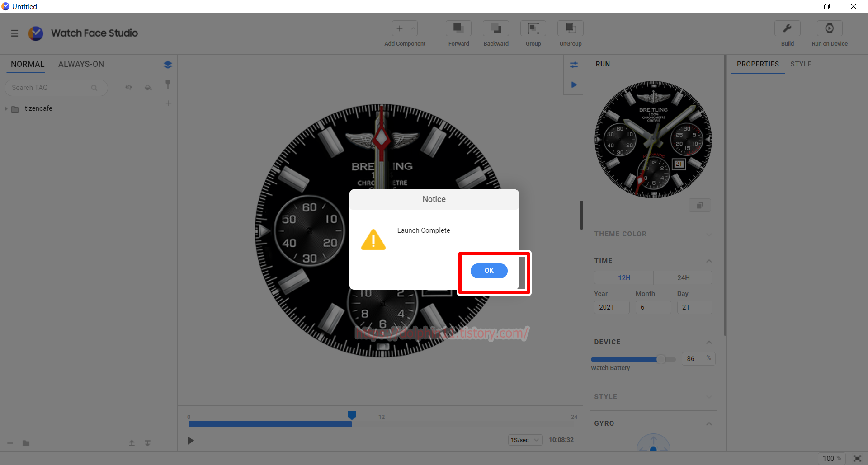The width and height of the screenshot is (868, 465).
Task: Click the plus icon in side strip
Action: click(168, 103)
